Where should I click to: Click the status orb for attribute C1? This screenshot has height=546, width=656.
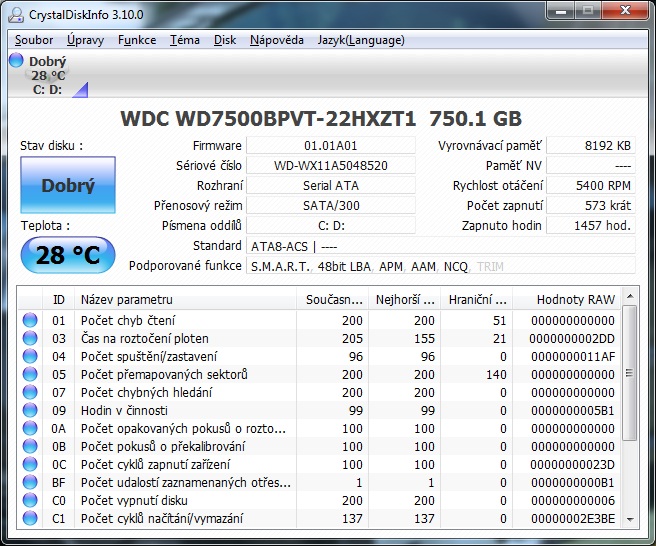[30, 518]
